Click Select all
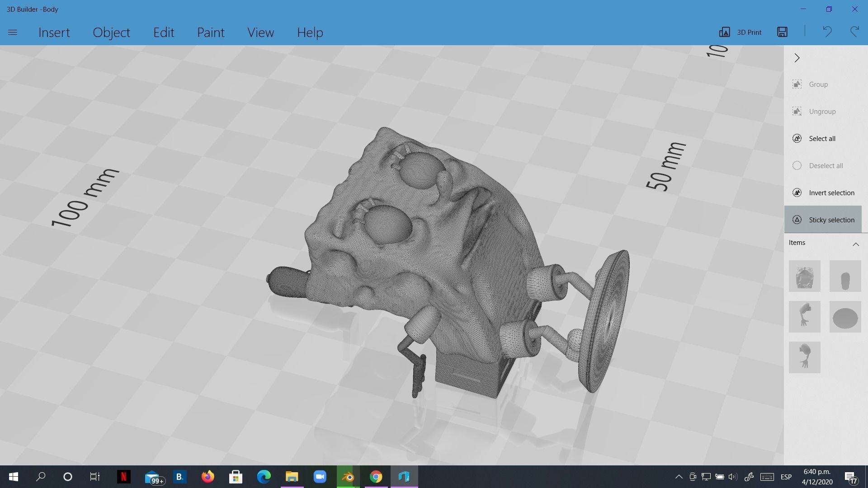868x488 pixels. (x=823, y=139)
